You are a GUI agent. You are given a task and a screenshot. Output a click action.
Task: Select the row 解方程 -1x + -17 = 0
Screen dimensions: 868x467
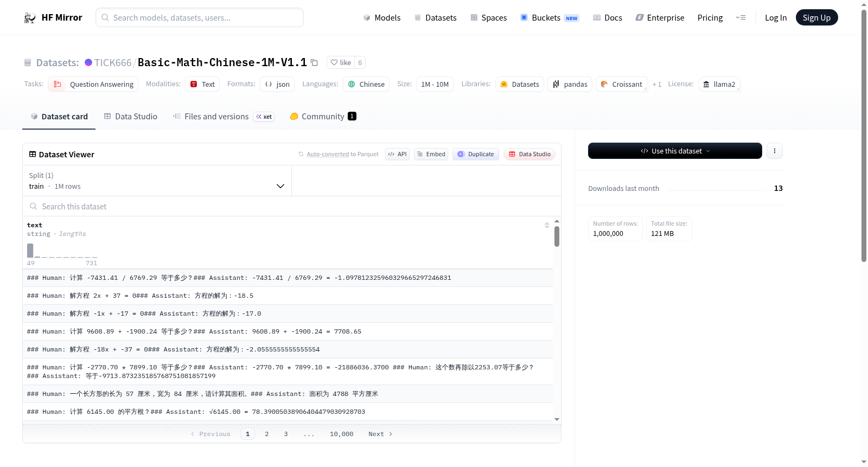pos(288,314)
